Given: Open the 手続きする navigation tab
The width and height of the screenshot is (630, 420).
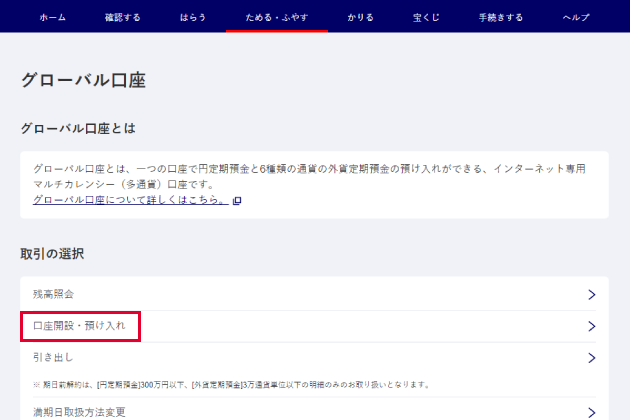Looking at the screenshot, I should click(501, 17).
